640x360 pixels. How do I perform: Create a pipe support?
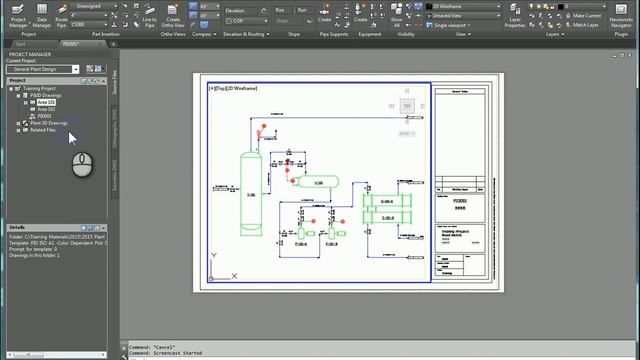tap(324, 12)
